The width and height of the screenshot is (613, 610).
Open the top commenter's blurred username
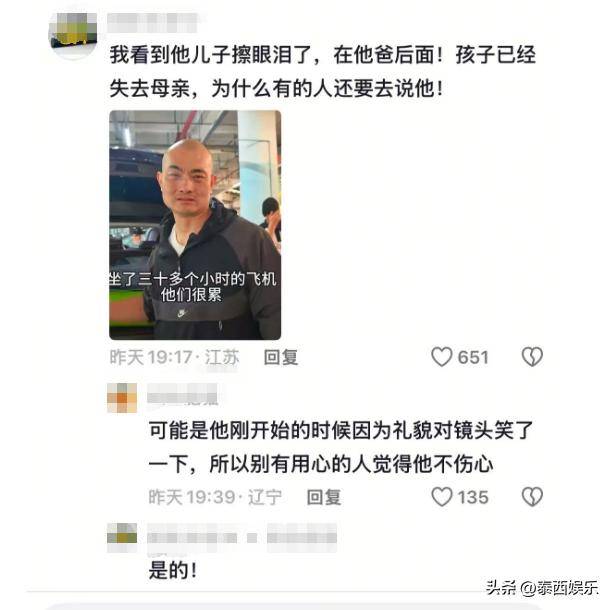click(x=152, y=23)
